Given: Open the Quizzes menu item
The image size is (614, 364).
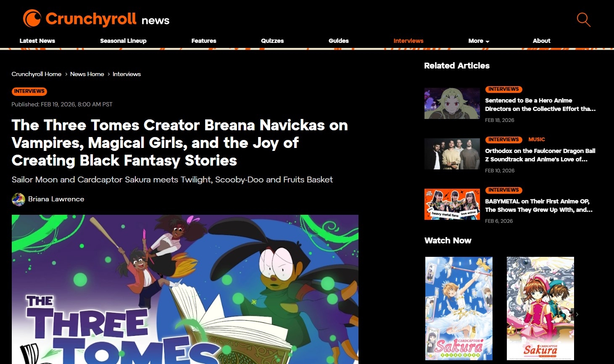Looking at the screenshot, I should 272,41.
